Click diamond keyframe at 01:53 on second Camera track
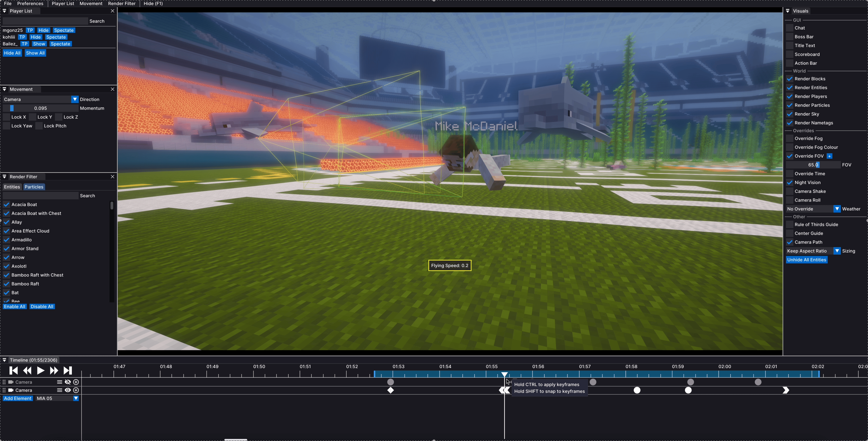 [391, 390]
